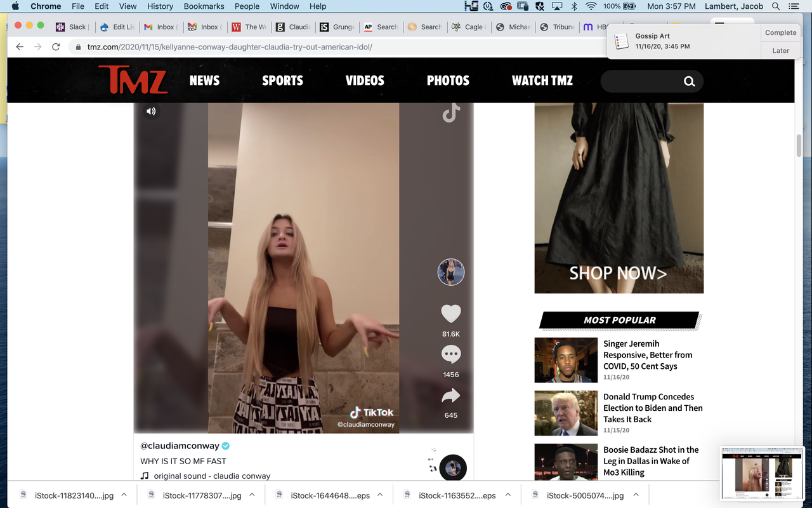
Task: Click the Wi-Fi status icon
Action: pyautogui.click(x=591, y=6)
